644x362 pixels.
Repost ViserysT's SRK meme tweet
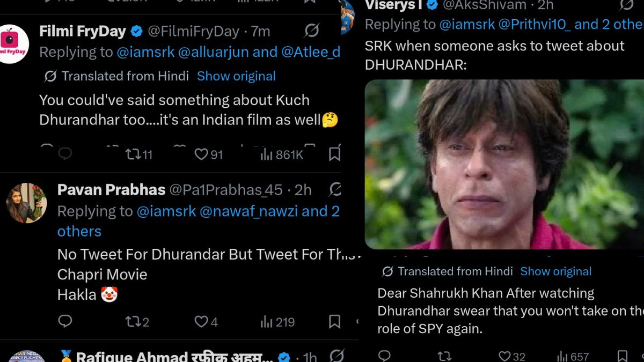point(443,355)
